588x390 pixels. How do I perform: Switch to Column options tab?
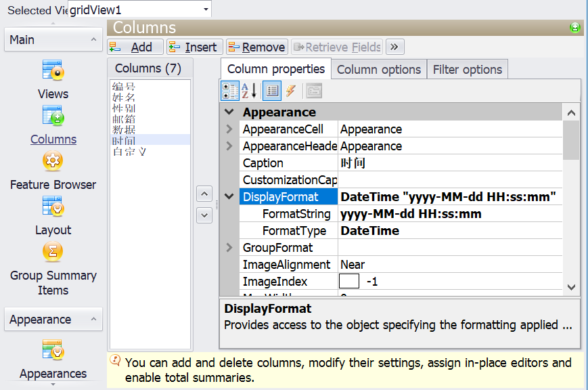379,70
